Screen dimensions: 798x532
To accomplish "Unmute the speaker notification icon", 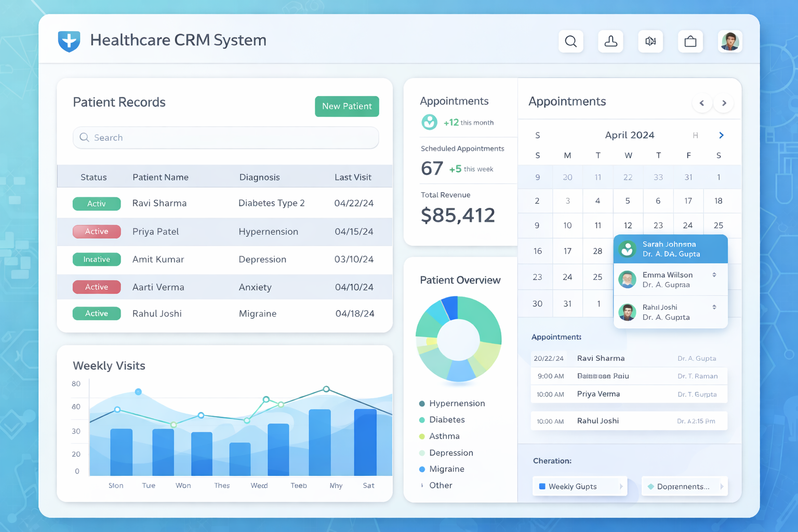I will pos(650,42).
